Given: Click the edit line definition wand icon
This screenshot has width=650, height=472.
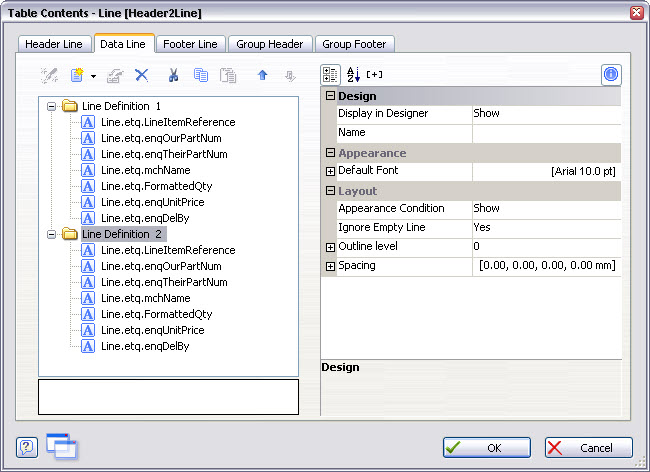Looking at the screenshot, I should coord(49,75).
